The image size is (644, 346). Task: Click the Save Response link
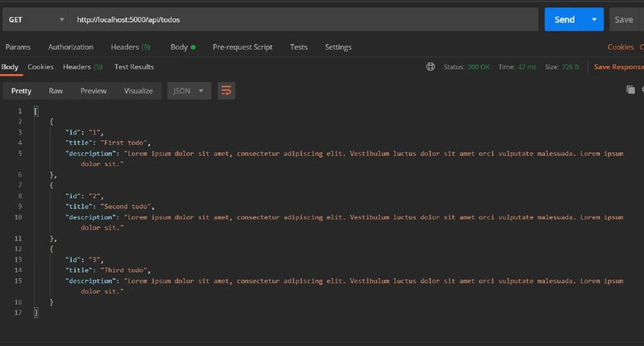click(x=618, y=67)
